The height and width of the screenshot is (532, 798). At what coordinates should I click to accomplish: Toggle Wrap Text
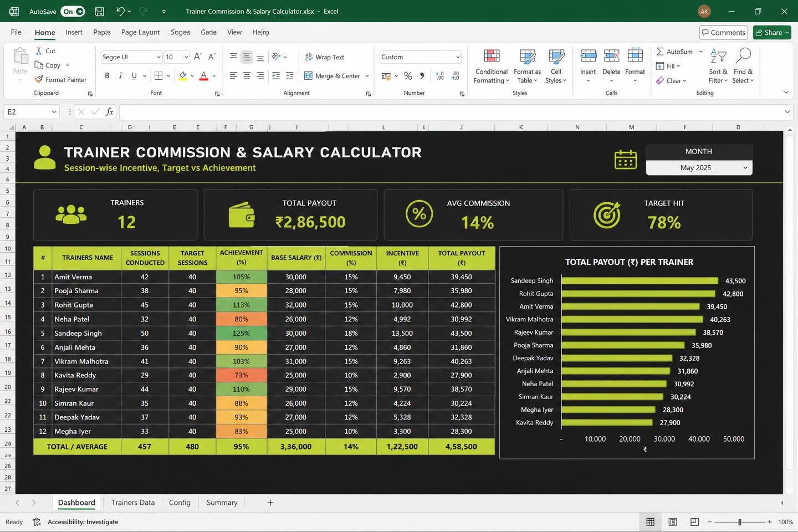point(325,57)
